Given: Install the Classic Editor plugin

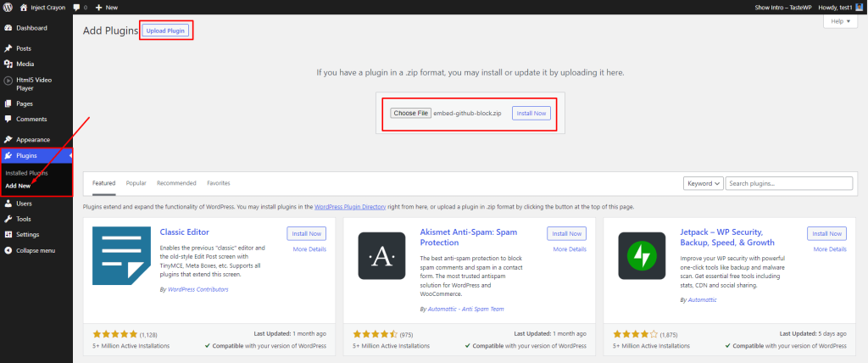Looking at the screenshot, I should tap(307, 234).
